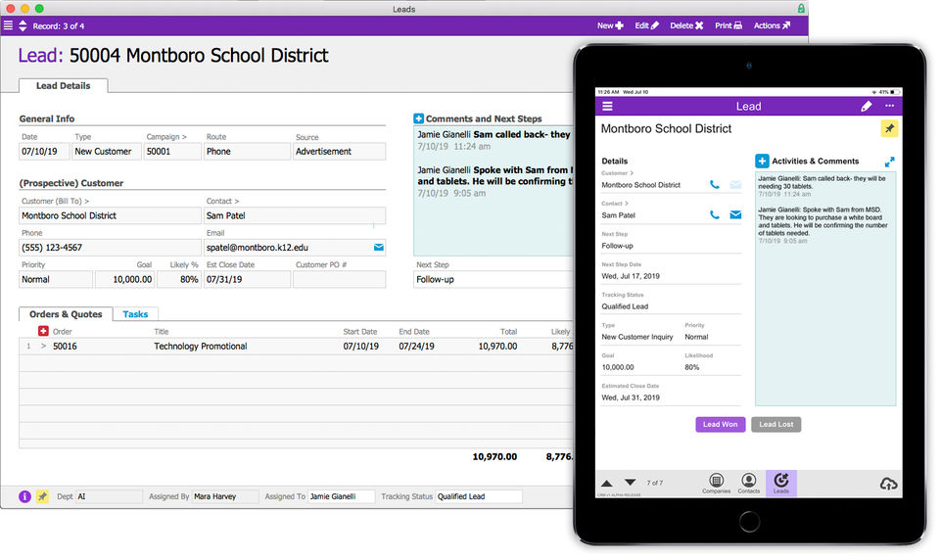This screenshot has width=940, height=560.
Task: Toggle the yellow pin icon in footer
Action: [x=42, y=496]
